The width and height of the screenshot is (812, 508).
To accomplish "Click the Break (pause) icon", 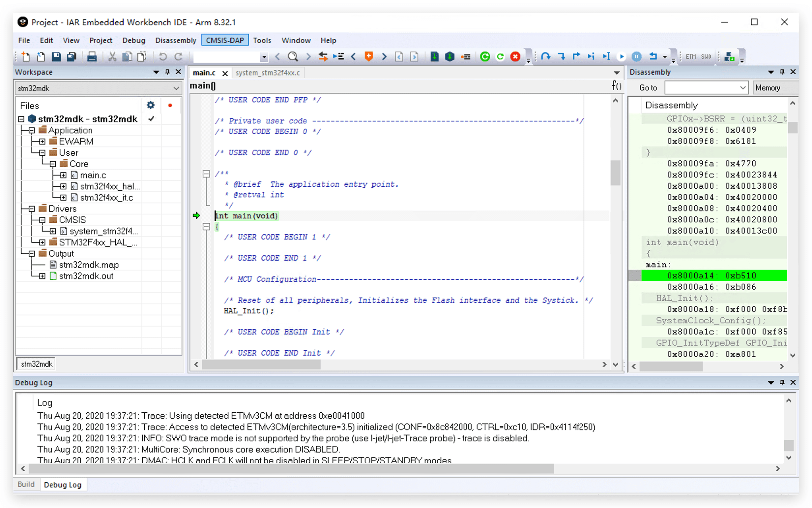I will [636, 56].
